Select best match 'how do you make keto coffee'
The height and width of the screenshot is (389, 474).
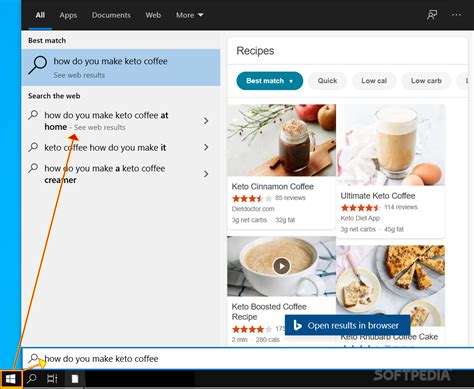tap(121, 67)
